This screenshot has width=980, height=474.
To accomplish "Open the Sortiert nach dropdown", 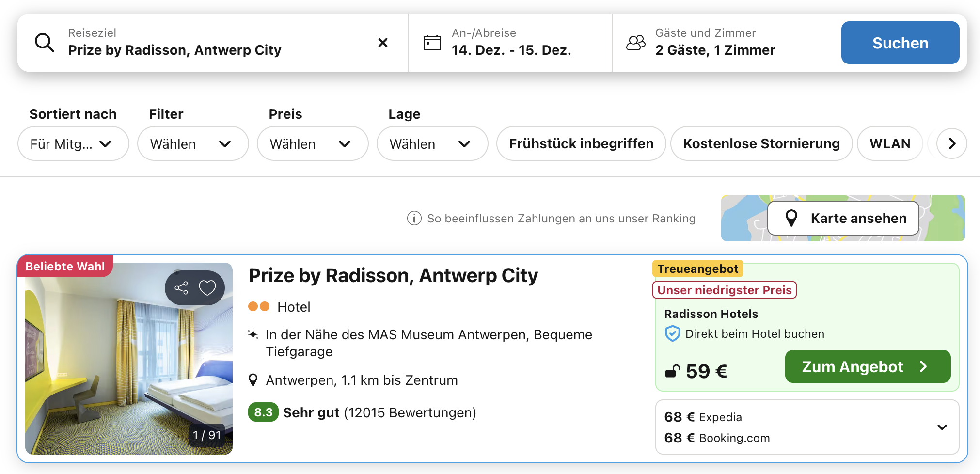I will [73, 144].
